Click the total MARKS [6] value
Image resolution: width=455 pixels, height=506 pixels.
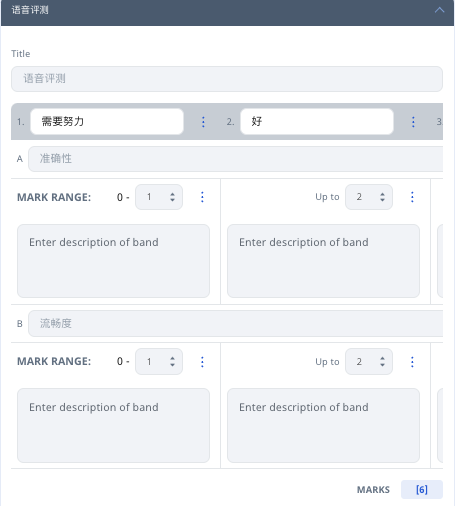[x=422, y=490]
